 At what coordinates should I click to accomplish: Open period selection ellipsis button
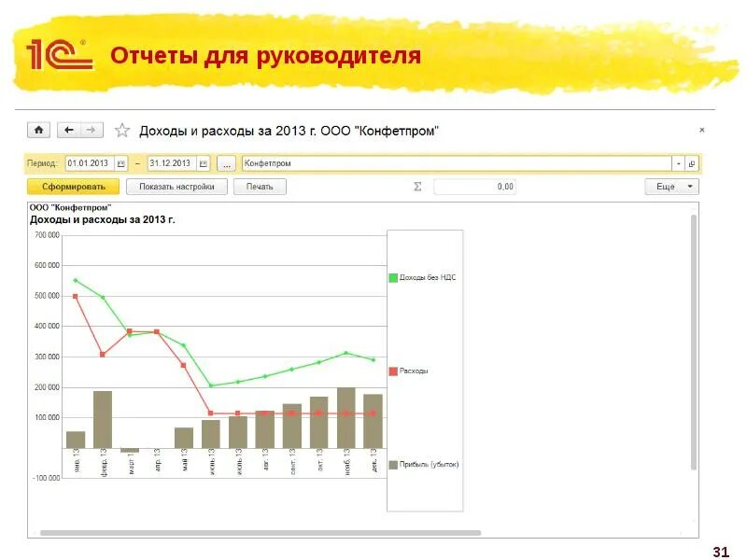pos(226,164)
